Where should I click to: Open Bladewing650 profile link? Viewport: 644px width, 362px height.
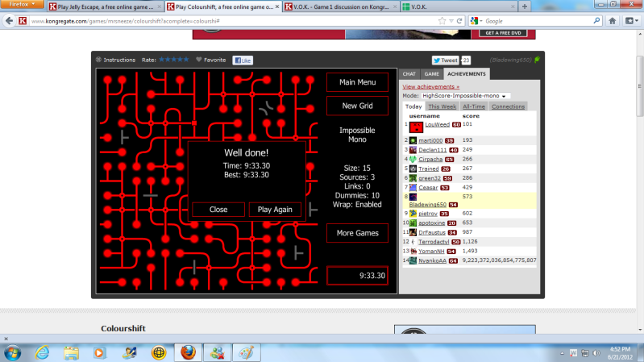[x=427, y=205]
